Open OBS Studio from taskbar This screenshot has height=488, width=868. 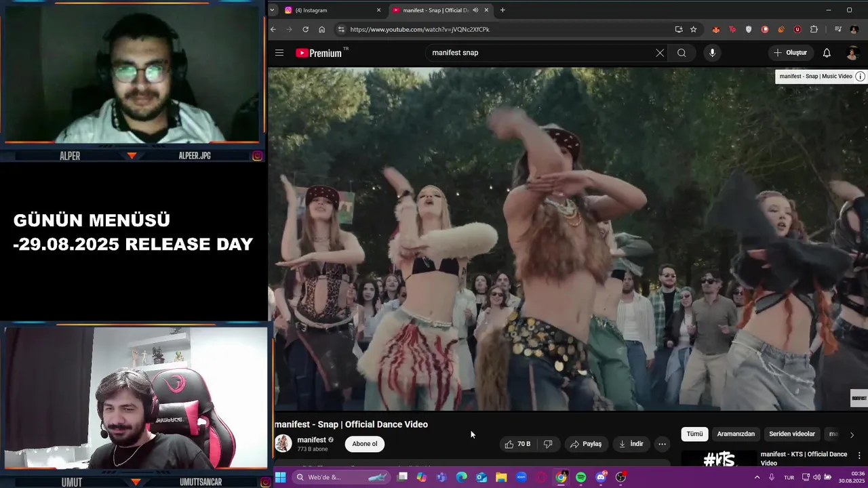[x=620, y=477]
